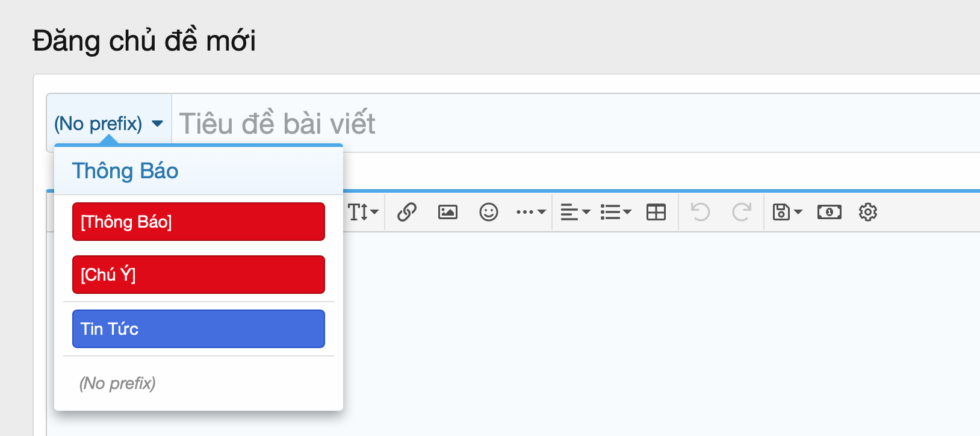This screenshot has height=436, width=980.
Task: Insert an image into the post
Action: [447, 212]
